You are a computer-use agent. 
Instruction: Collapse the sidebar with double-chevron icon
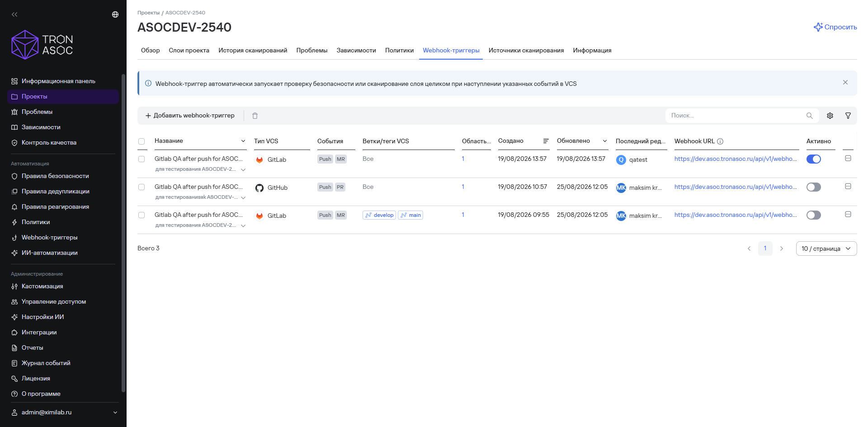[14, 14]
